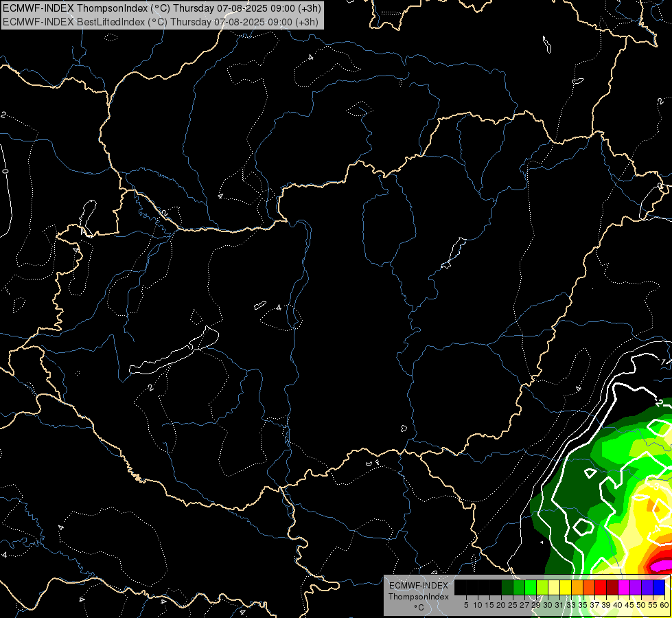Select the dark red 39–40 legend swatch
The height and width of the screenshot is (618, 672).
[612, 588]
